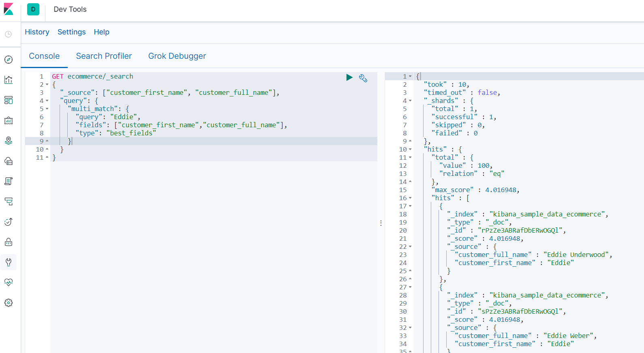Open the Kibana home logo
644x353 pixels.
(x=9, y=9)
